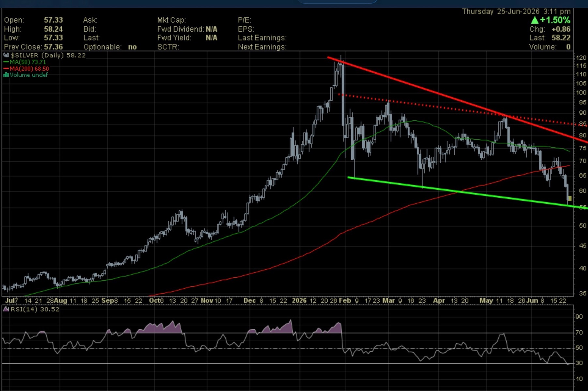This screenshot has height=391, width=588.
Task: Click the Optionable no value
Action: (132, 47)
